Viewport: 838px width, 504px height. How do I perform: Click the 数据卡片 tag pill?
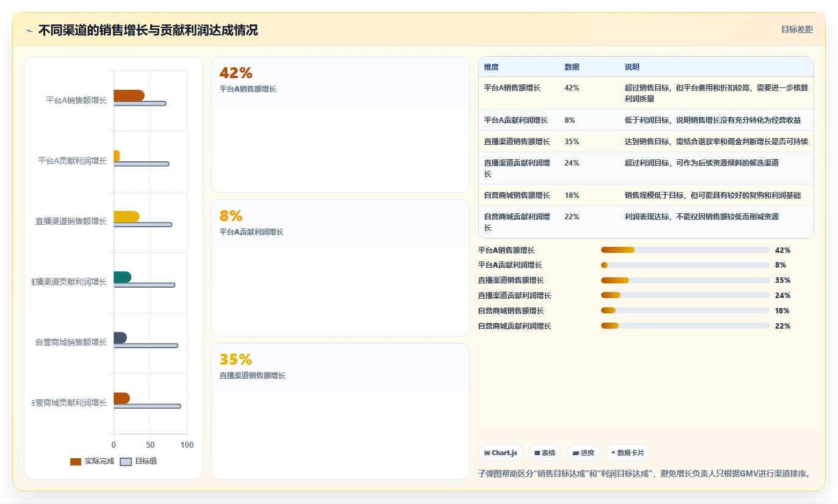(628, 453)
